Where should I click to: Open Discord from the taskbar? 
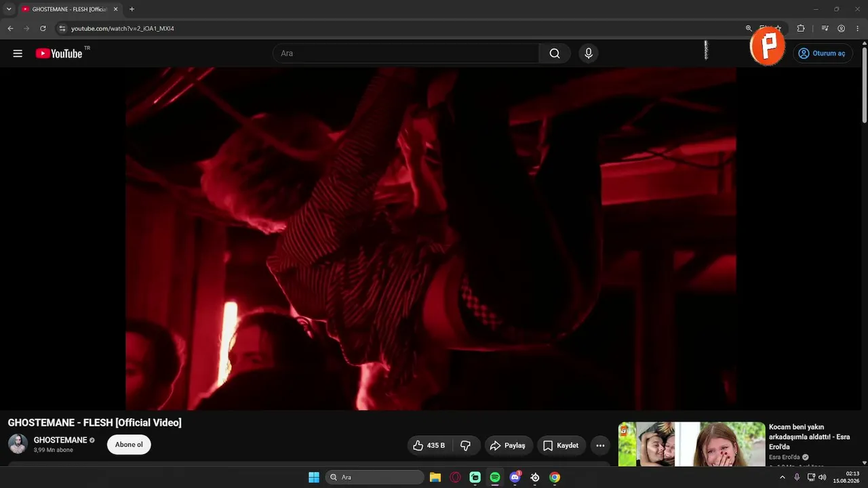(x=515, y=477)
